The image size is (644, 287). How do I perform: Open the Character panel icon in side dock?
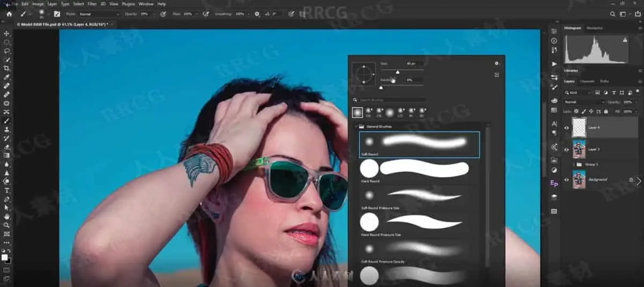554,123
